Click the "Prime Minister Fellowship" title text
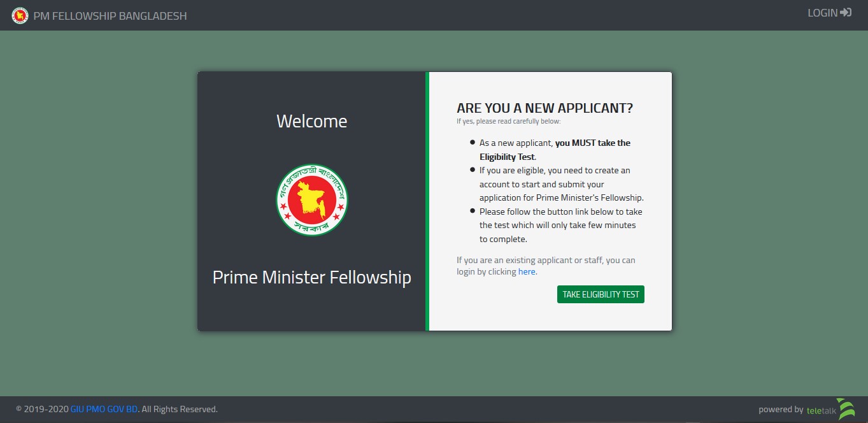Image resolution: width=868 pixels, height=423 pixels. [x=312, y=277]
